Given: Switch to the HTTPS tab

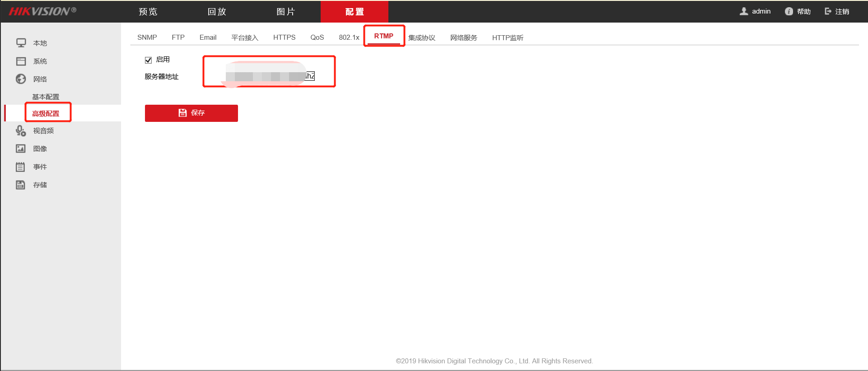Looking at the screenshot, I should pos(285,37).
